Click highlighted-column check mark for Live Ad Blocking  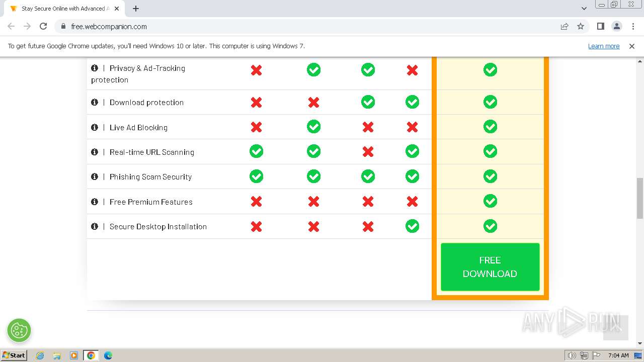(490, 127)
